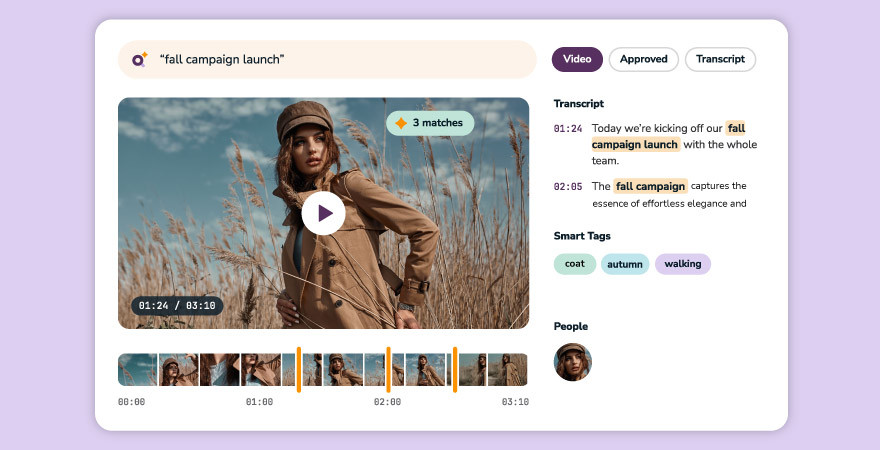Open the person avatar under People

coord(572,362)
